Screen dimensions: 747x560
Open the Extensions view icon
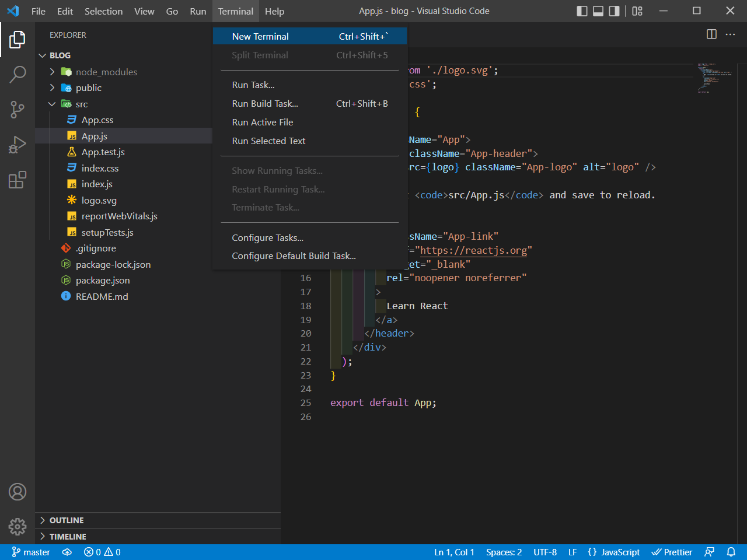[x=18, y=180]
